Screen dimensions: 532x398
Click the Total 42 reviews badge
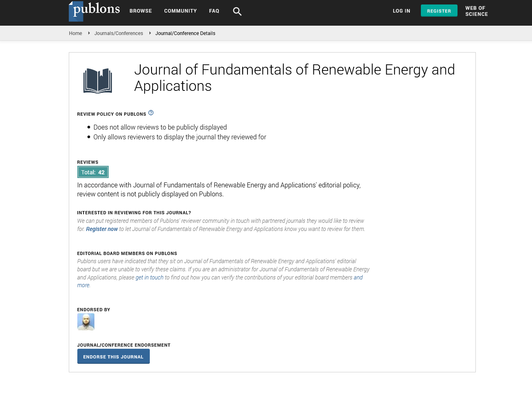point(93,172)
